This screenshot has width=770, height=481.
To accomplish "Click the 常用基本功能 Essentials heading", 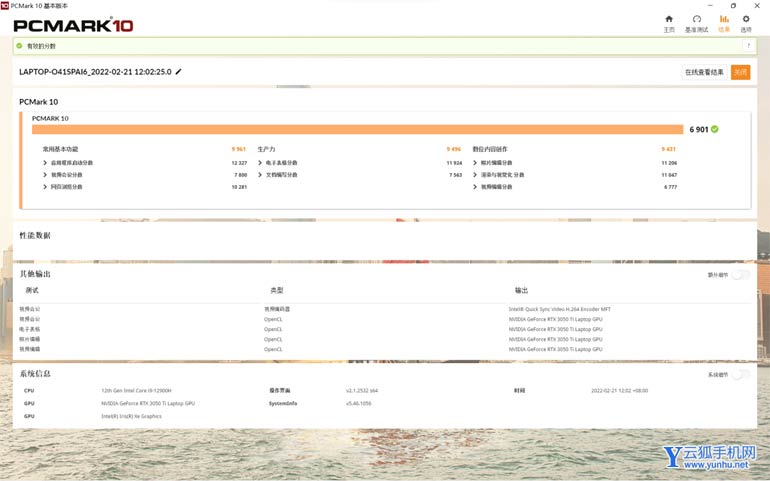I will pyautogui.click(x=60, y=149).
